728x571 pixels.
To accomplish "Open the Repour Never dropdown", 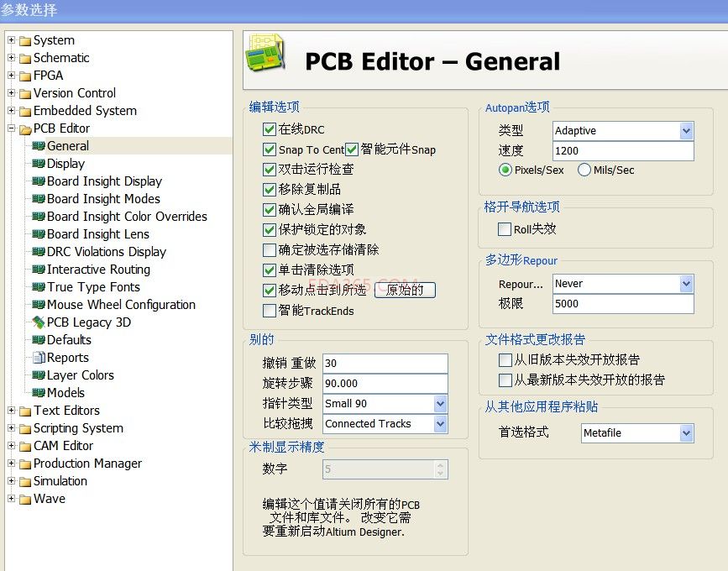I will click(686, 284).
